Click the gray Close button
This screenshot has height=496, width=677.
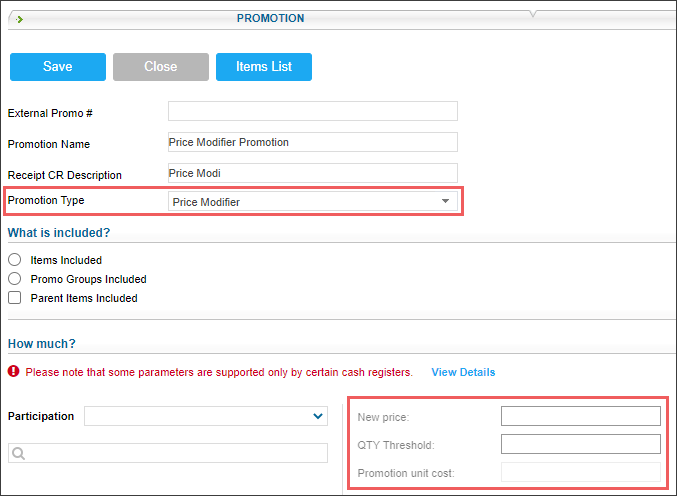[x=161, y=67]
